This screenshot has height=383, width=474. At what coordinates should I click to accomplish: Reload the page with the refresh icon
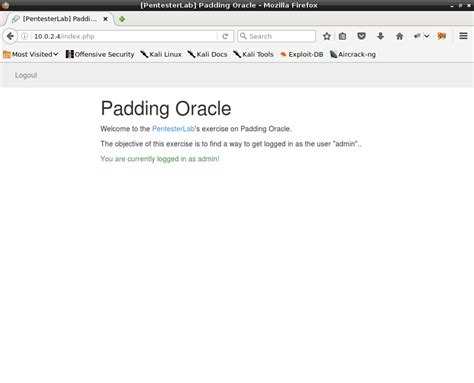click(x=225, y=36)
